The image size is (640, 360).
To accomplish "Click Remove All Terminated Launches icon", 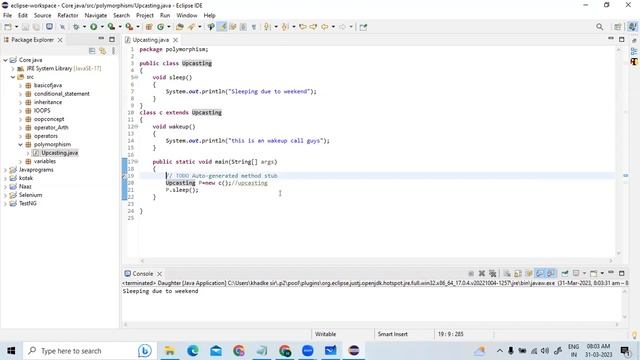I will [493, 273].
